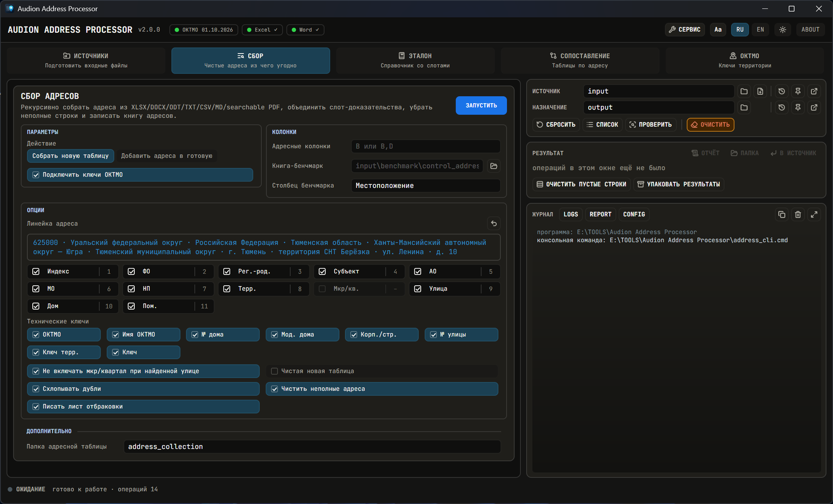Select Добавить адреса в готовую action
The image size is (833, 504).
(167, 156)
